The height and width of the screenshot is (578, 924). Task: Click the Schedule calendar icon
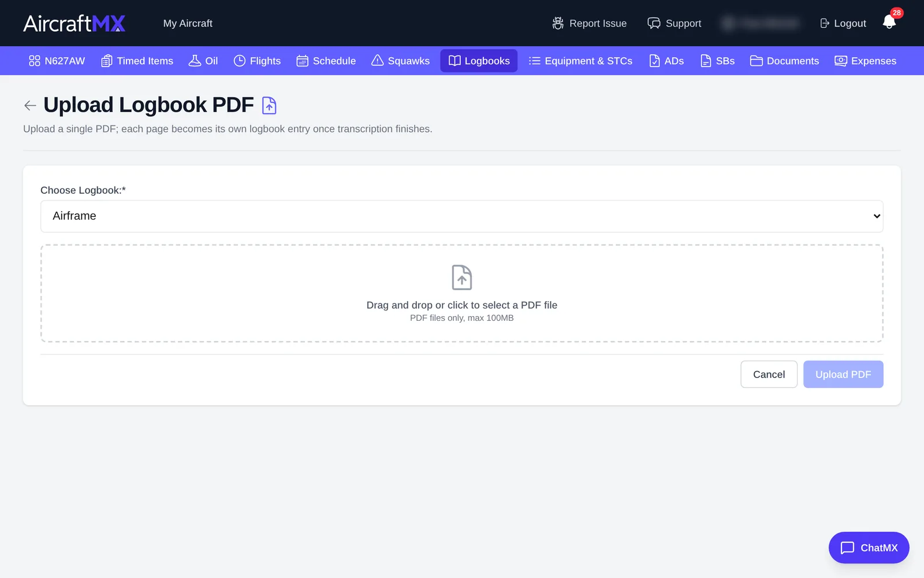(x=303, y=61)
